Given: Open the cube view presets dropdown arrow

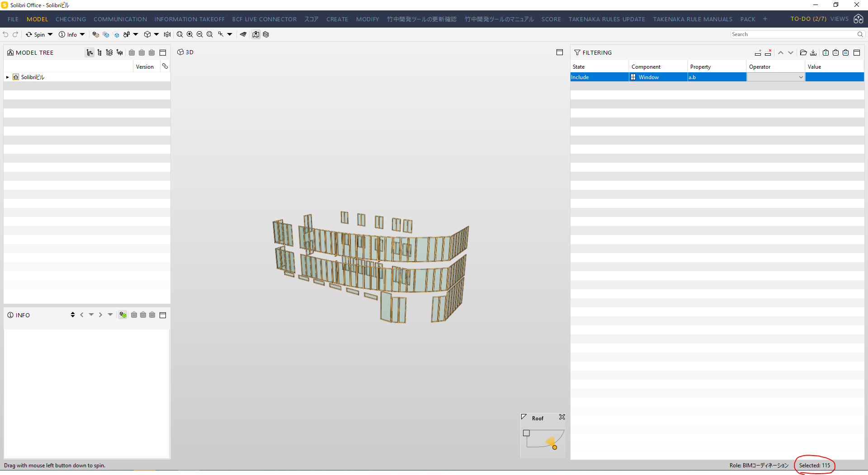Looking at the screenshot, I should [156, 34].
